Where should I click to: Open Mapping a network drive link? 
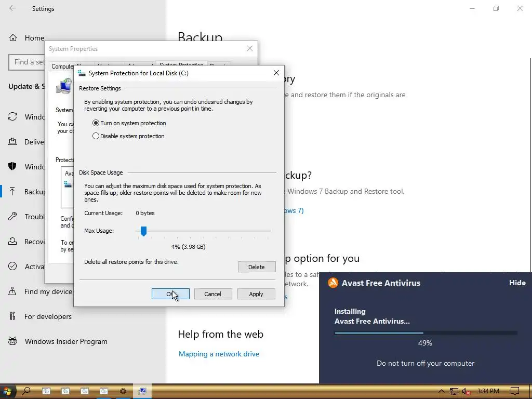219,354
